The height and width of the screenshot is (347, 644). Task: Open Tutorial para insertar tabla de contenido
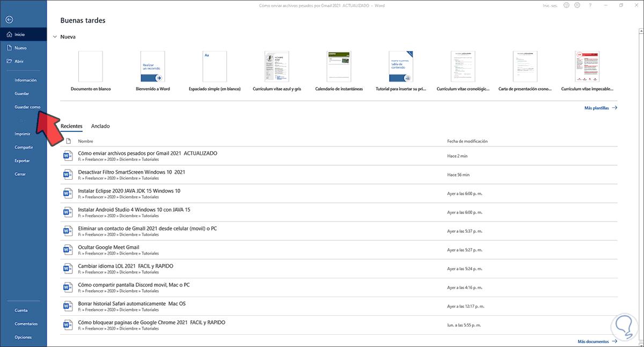click(401, 71)
